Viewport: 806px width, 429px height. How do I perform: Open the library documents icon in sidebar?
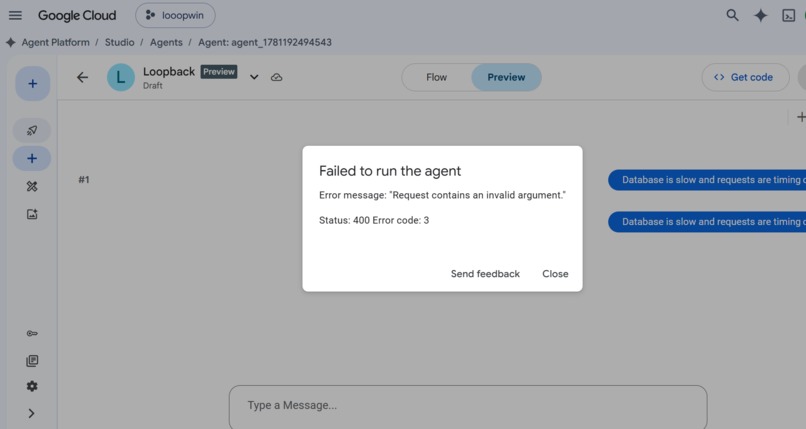[32, 361]
